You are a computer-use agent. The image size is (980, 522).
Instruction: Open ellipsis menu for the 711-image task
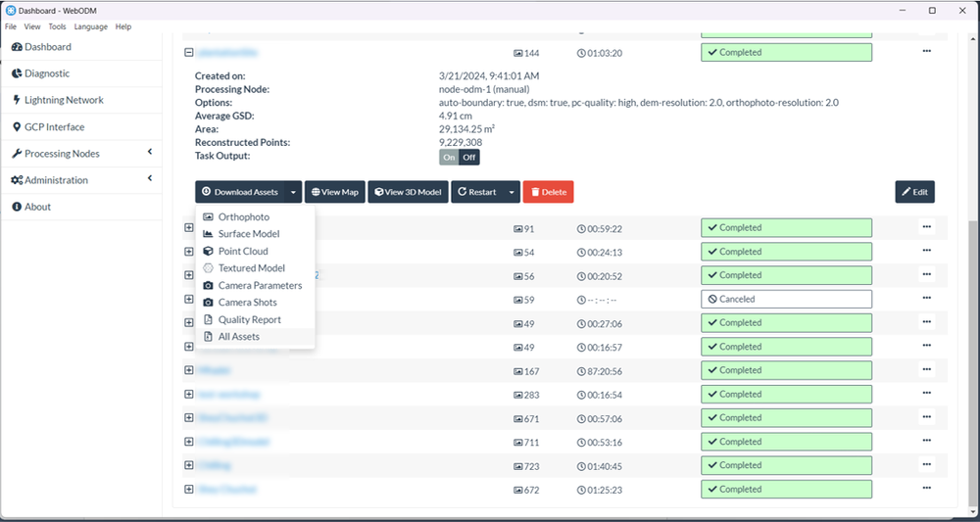(x=926, y=440)
